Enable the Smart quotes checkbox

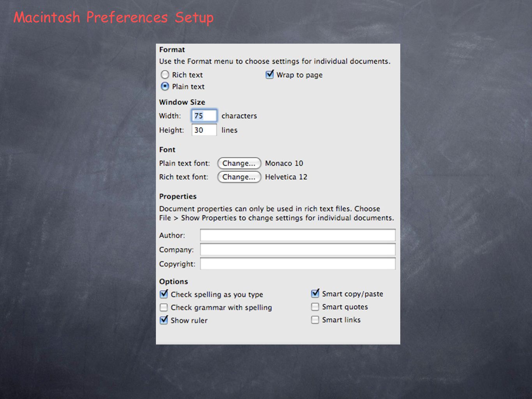[315, 307]
